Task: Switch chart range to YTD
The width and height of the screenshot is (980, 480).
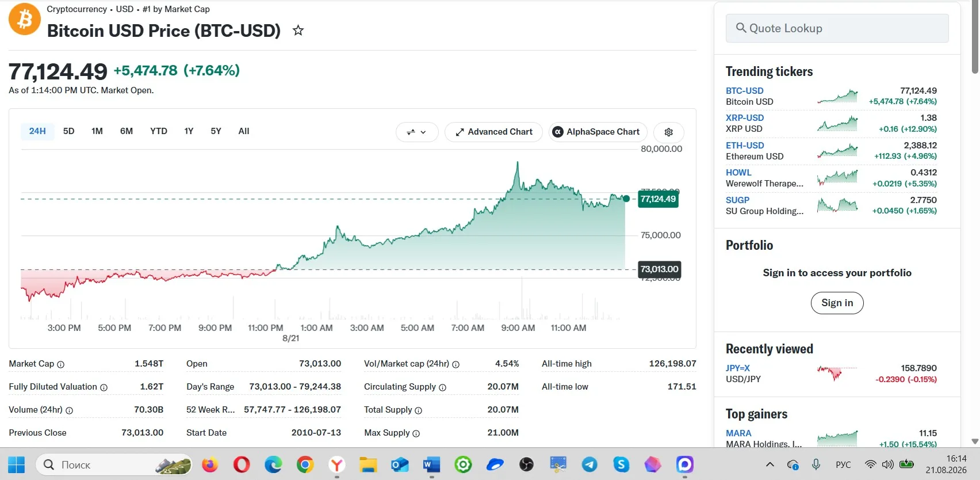Action: pyautogui.click(x=159, y=131)
